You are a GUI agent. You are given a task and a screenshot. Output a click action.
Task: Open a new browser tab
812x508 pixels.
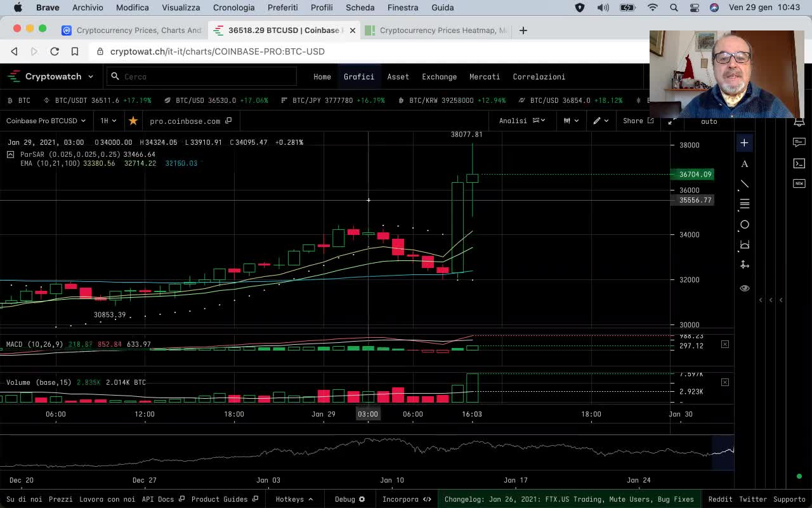click(x=523, y=30)
